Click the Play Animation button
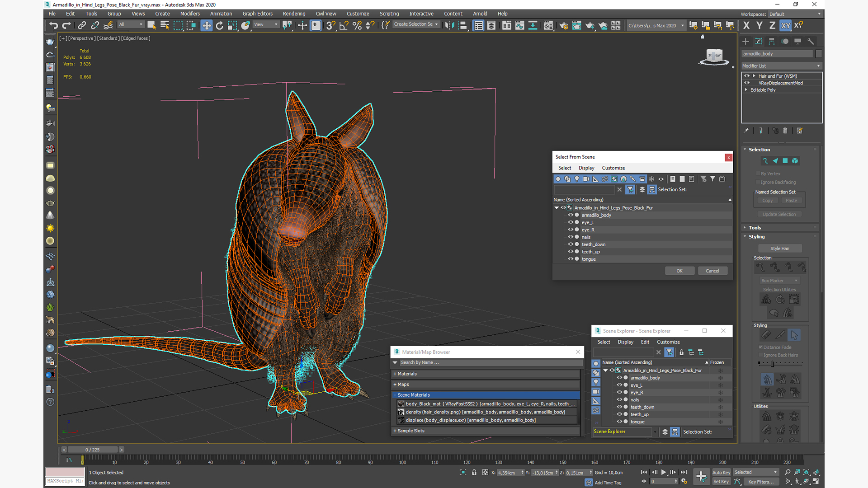Screen dimensions: 868x488 pos(664,472)
